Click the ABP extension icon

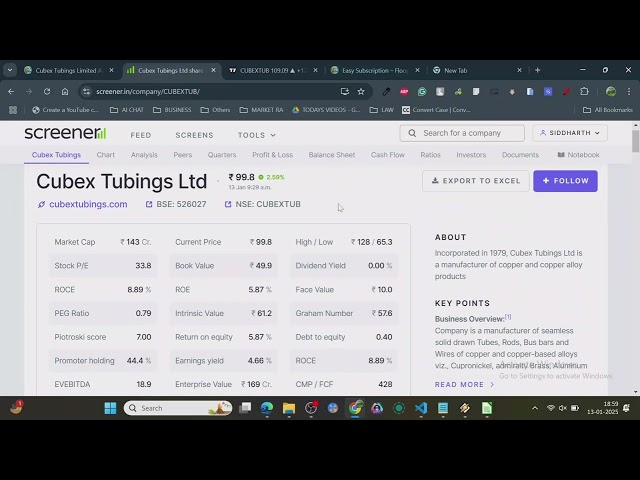(x=404, y=91)
